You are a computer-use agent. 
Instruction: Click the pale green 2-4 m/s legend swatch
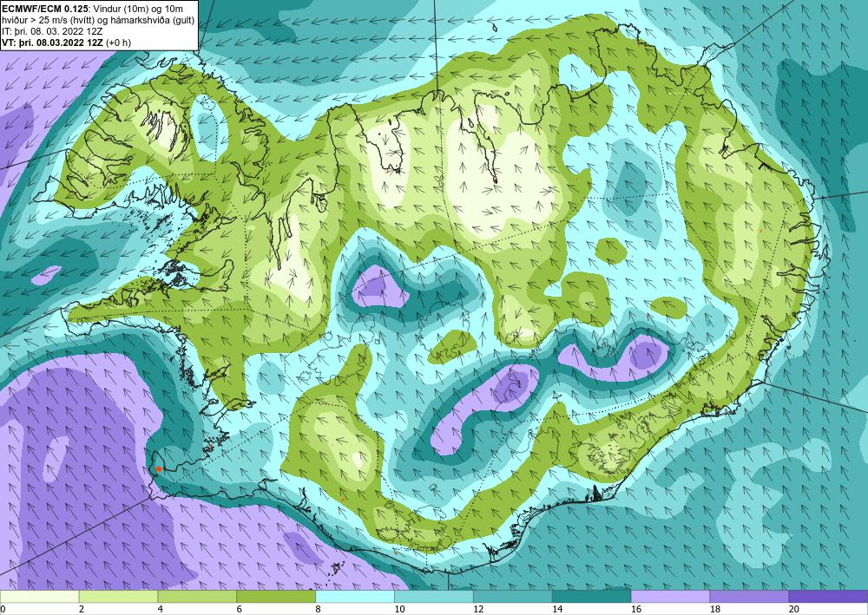[118, 596]
